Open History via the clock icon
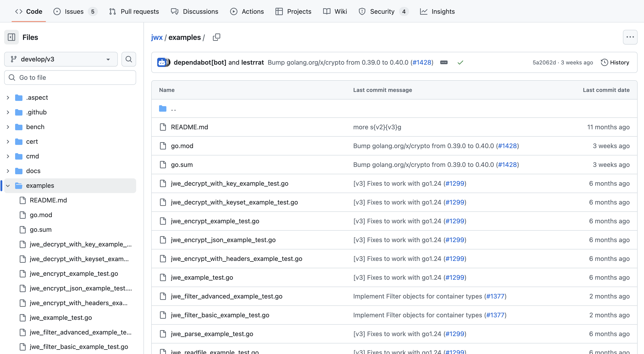The image size is (644, 354). (x=604, y=62)
